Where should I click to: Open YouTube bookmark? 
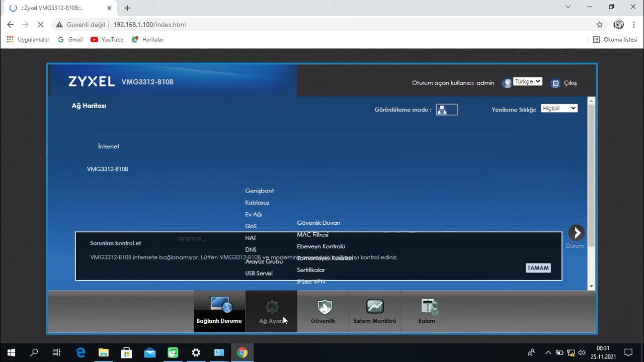point(107,39)
